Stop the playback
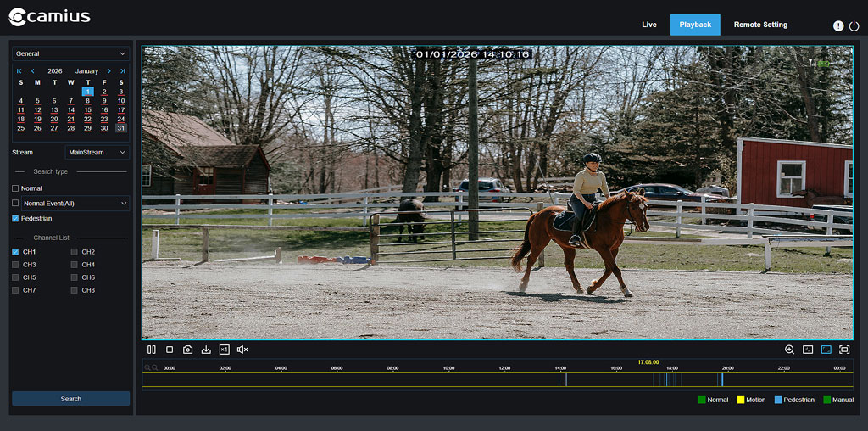The width and height of the screenshot is (868, 431). [170, 350]
